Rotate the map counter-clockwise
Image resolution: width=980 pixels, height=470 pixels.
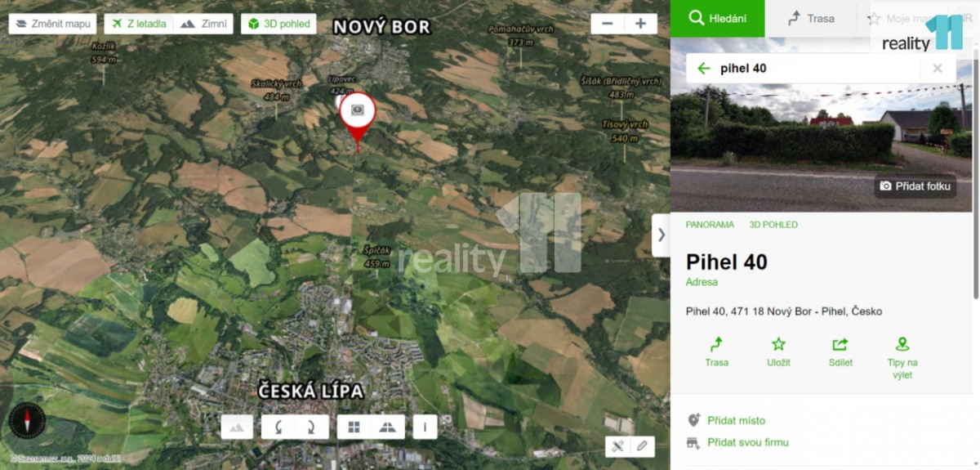(x=278, y=427)
